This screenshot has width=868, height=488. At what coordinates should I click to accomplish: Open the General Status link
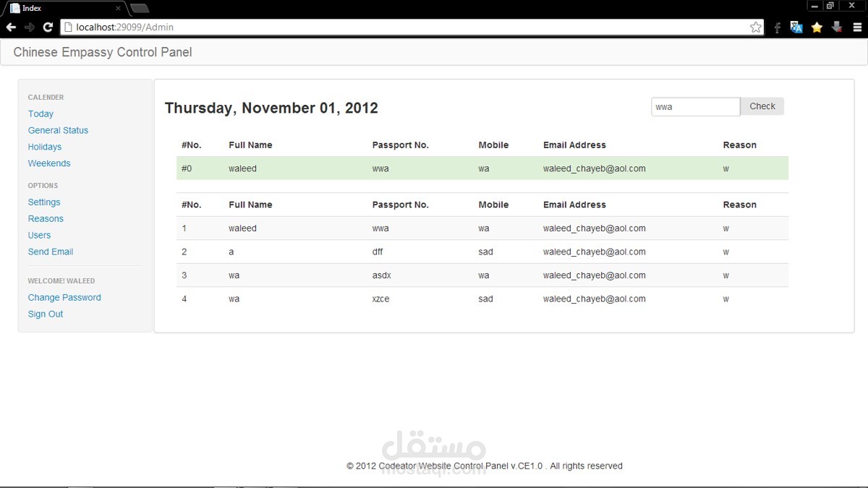click(58, 130)
